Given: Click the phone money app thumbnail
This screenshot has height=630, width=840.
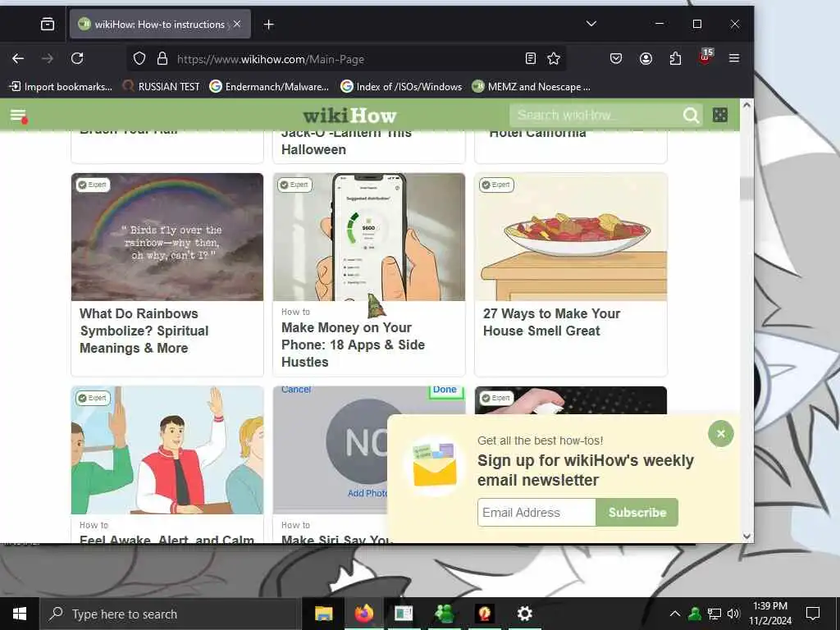Looking at the screenshot, I should (x=369, y=237).
